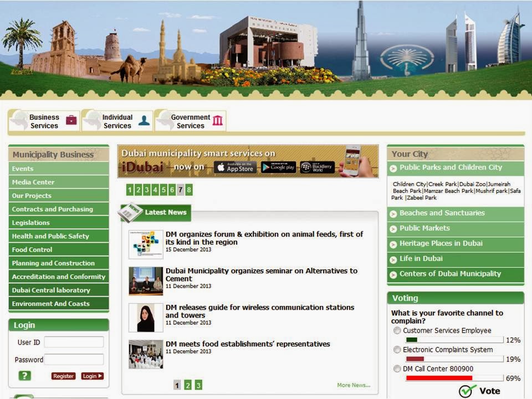Select Customer Services Employee radio option
532x399 pixels.
(397, 330)
